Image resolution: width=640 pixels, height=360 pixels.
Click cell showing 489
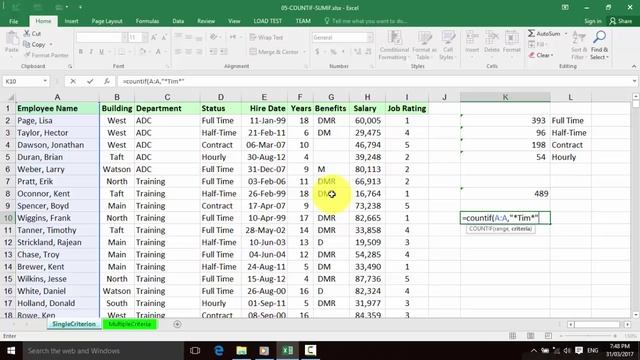(x=505, y=193)
